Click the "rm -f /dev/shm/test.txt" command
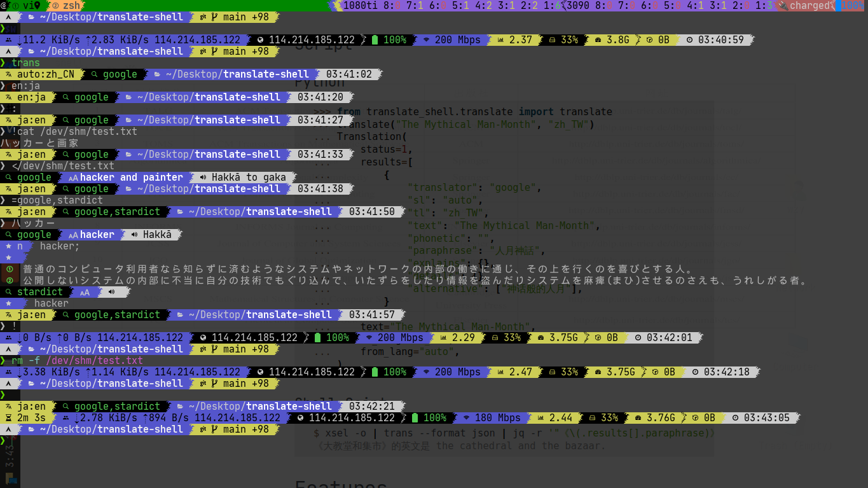 click(77, 360)
